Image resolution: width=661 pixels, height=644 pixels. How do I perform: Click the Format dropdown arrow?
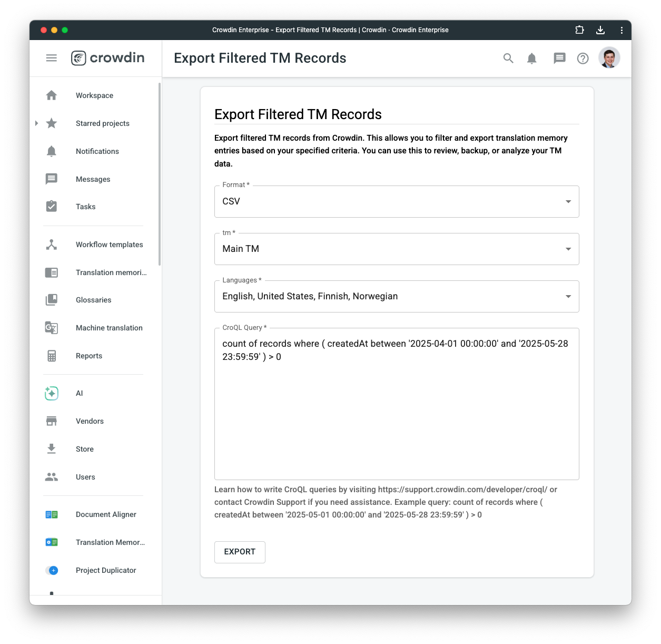[x=568, y=201]
